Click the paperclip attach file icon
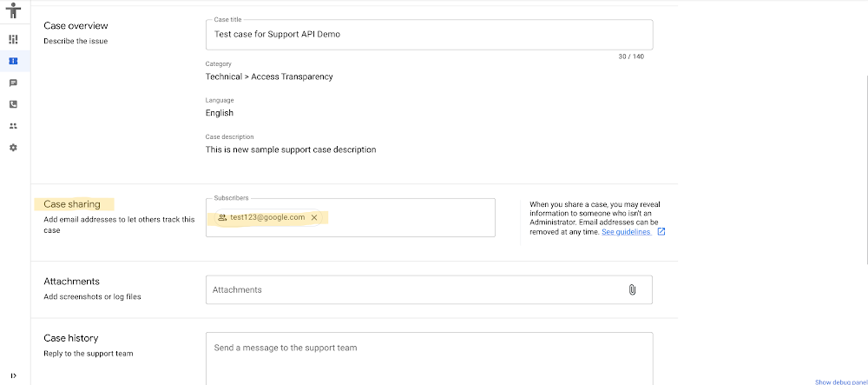The height and width of the screenshot is (385, 868). click(x=632, y=289)
